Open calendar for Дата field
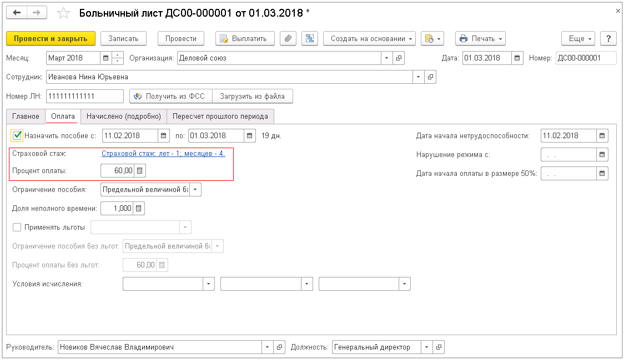Viewport: 629px width, 364px height. coord(517,58)
